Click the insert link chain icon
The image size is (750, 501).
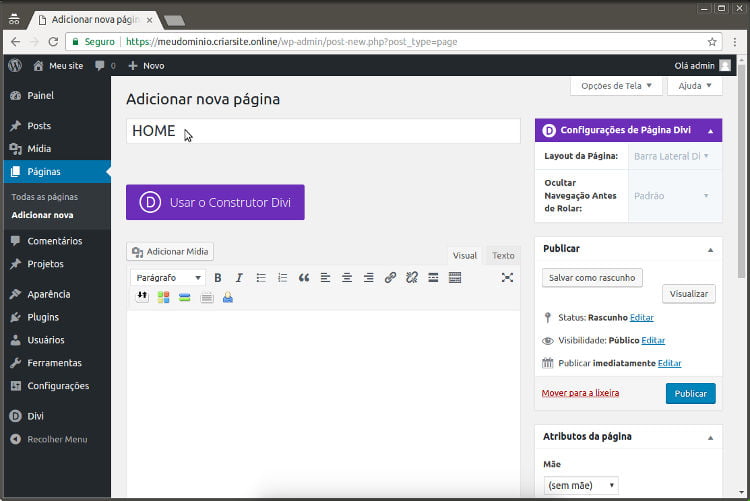(390, 277)
